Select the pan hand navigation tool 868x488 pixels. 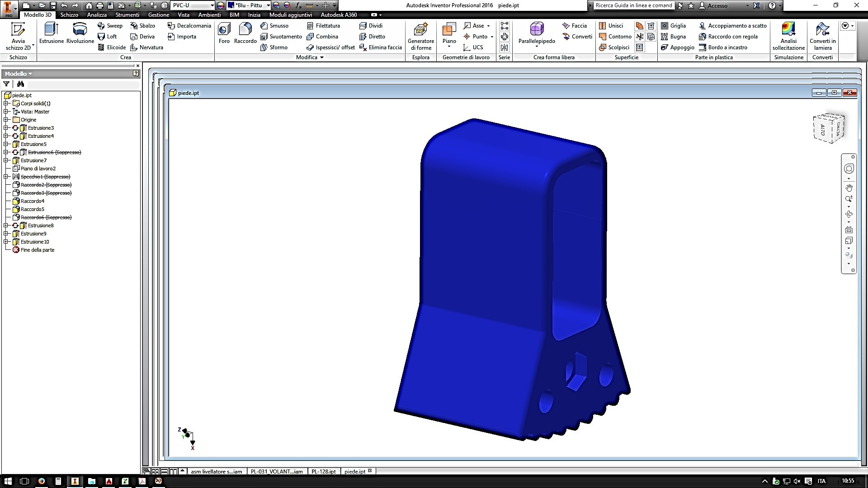pos(849,188)
